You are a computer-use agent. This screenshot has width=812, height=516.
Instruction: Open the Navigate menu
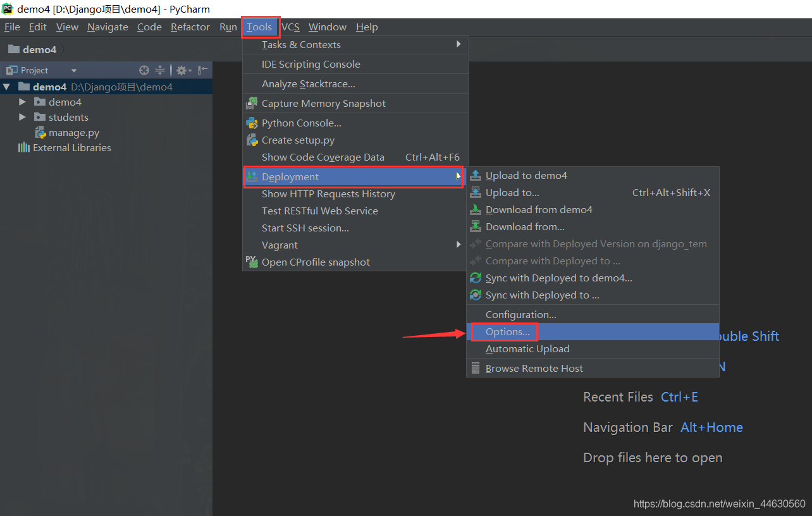coord(108,27)
